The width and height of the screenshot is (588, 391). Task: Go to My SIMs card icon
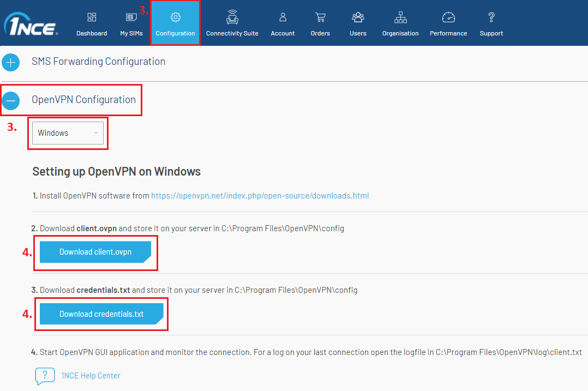point(131,17)
